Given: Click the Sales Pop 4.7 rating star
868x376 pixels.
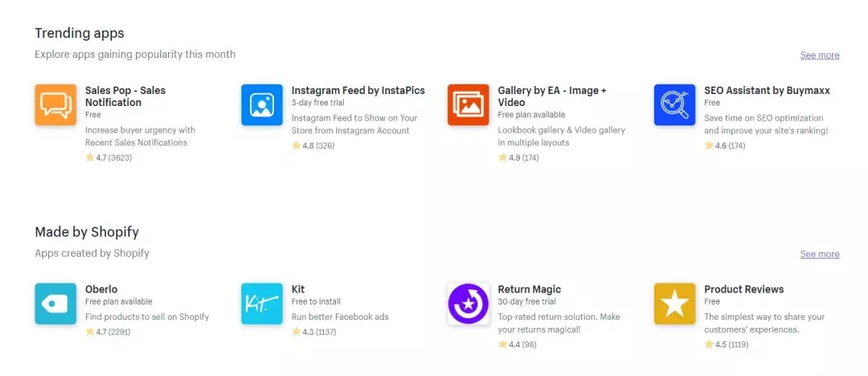Looking at the screenshot, I should coord(90,157).
